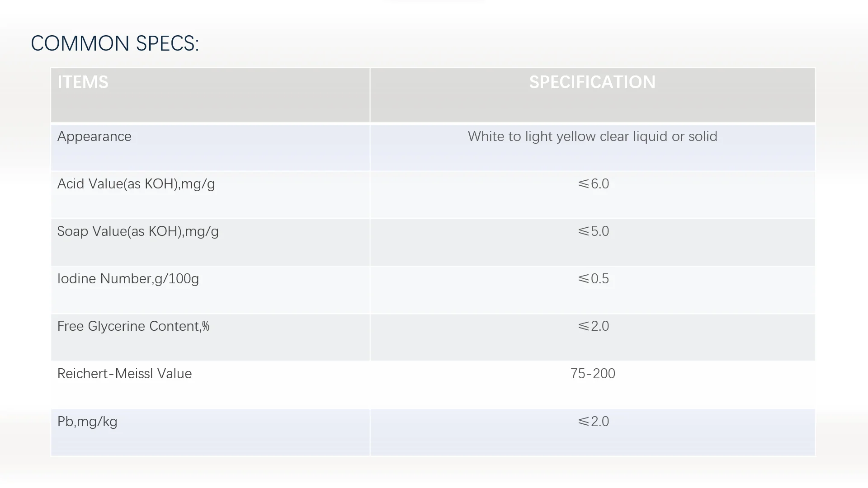Click the ≤6.0 Acid Value specification
The height and width of the screenshot is (488, 868).
(x=593, y=184)
